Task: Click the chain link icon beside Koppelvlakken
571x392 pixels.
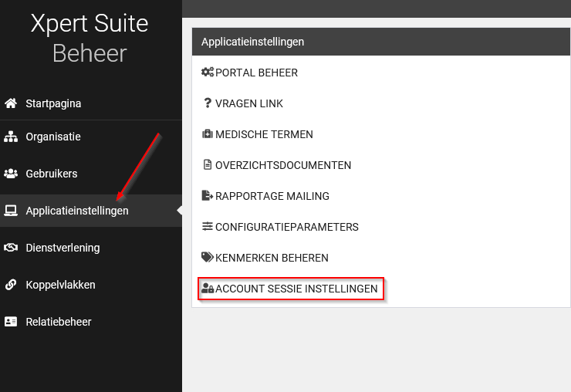Action: 11,285
